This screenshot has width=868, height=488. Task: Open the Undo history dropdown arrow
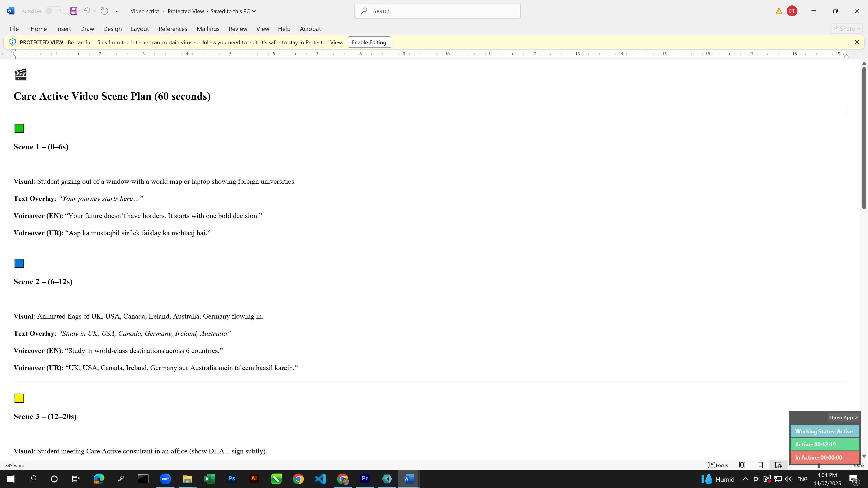coord(95,11)
